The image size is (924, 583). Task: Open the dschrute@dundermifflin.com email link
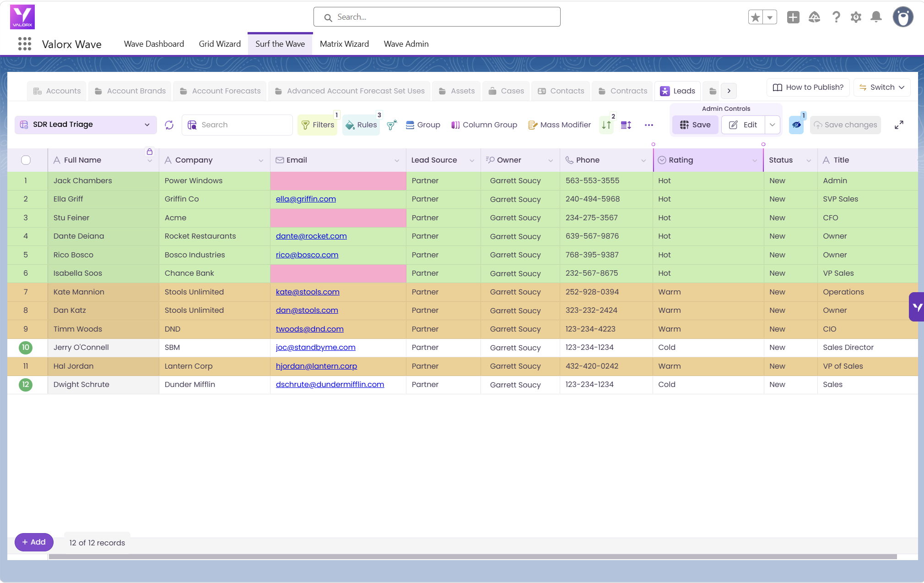330,385
